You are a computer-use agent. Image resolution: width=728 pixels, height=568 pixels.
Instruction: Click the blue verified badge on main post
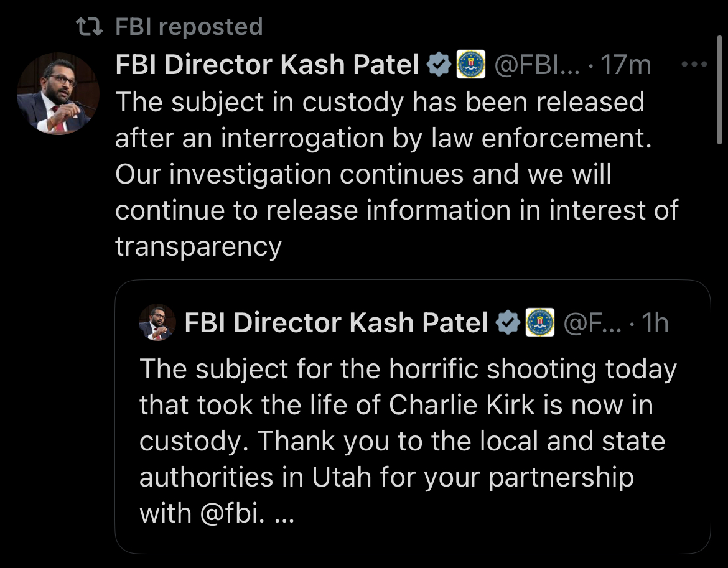click(x=440, y=65)
